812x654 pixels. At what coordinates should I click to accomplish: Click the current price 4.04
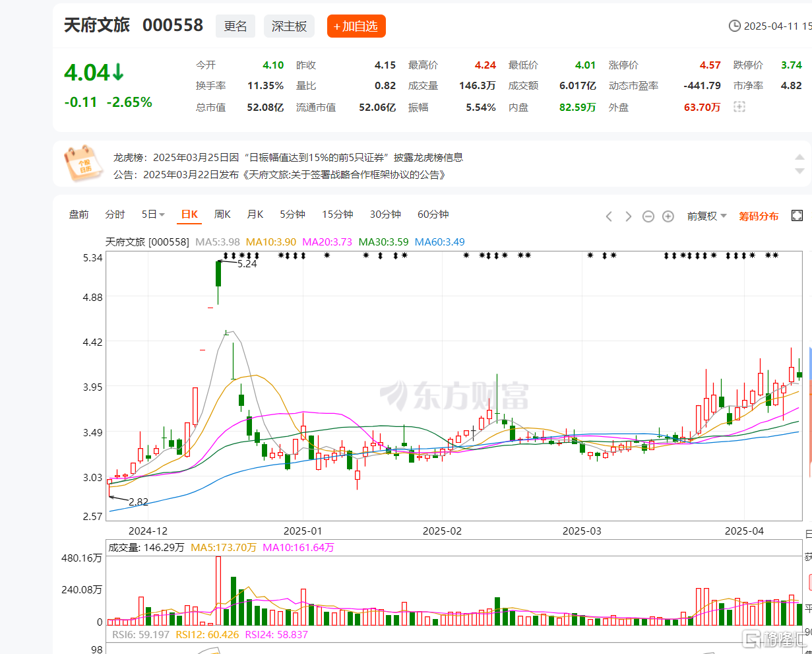[86, 73]
